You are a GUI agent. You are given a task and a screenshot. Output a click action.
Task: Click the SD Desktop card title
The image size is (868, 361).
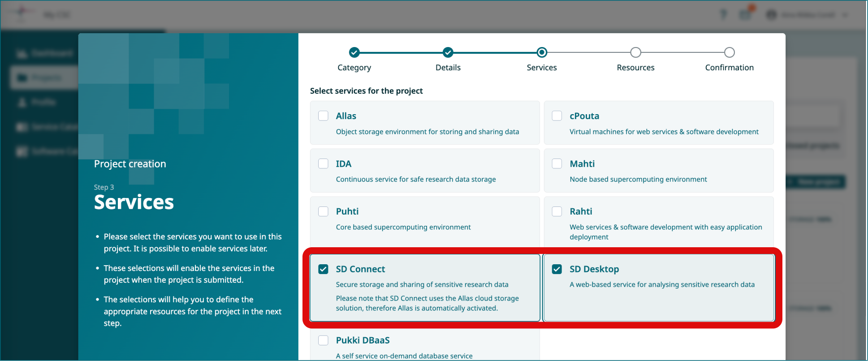click(594, 269)
